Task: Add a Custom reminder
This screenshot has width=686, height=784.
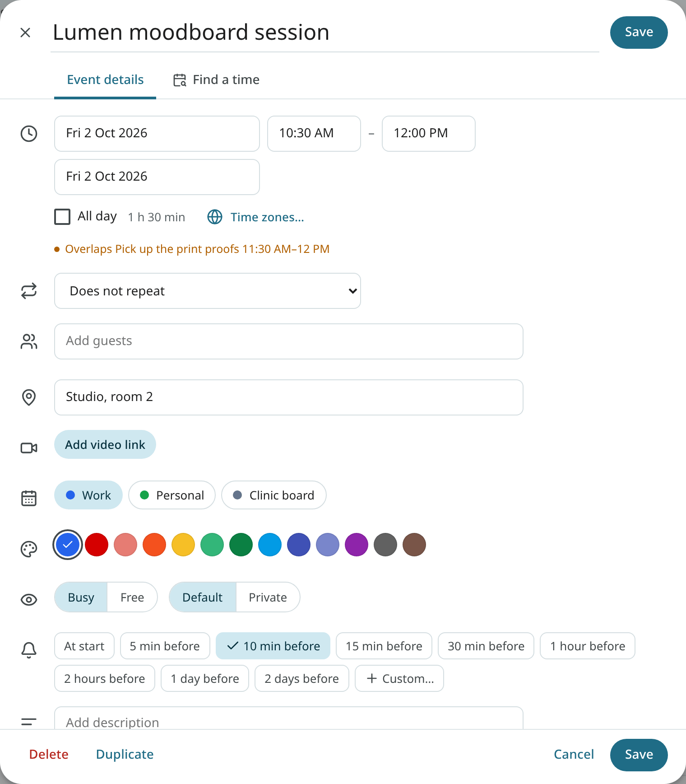Action: click(x=399, y=678)
